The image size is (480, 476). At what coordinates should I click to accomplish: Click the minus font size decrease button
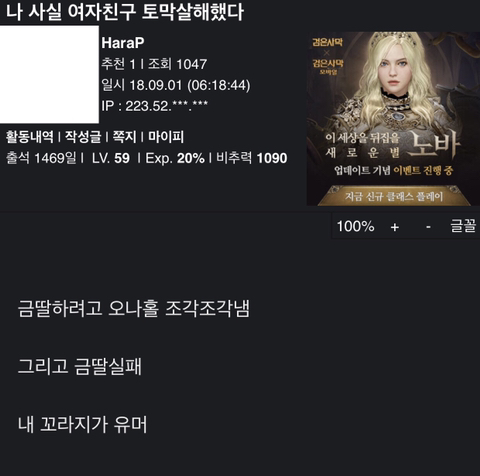tap(428, 227)
